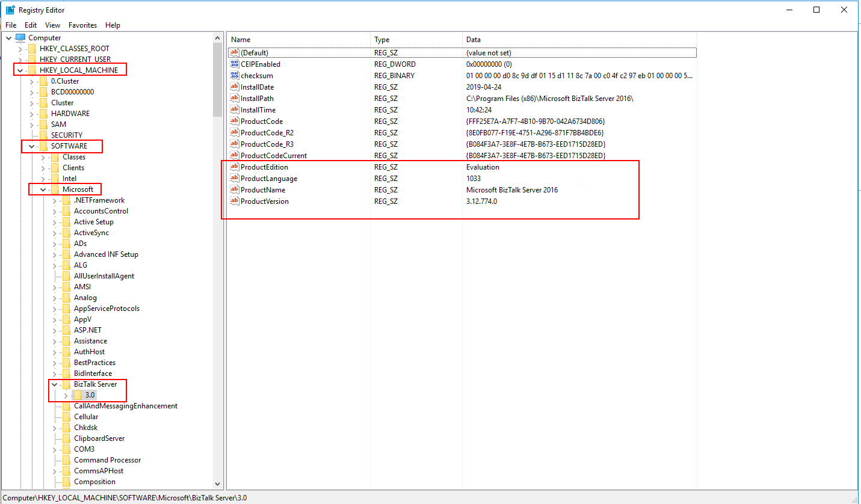The image size is (861, 504).
Task: Sort values by the Type column header
Action: [416, 40]
